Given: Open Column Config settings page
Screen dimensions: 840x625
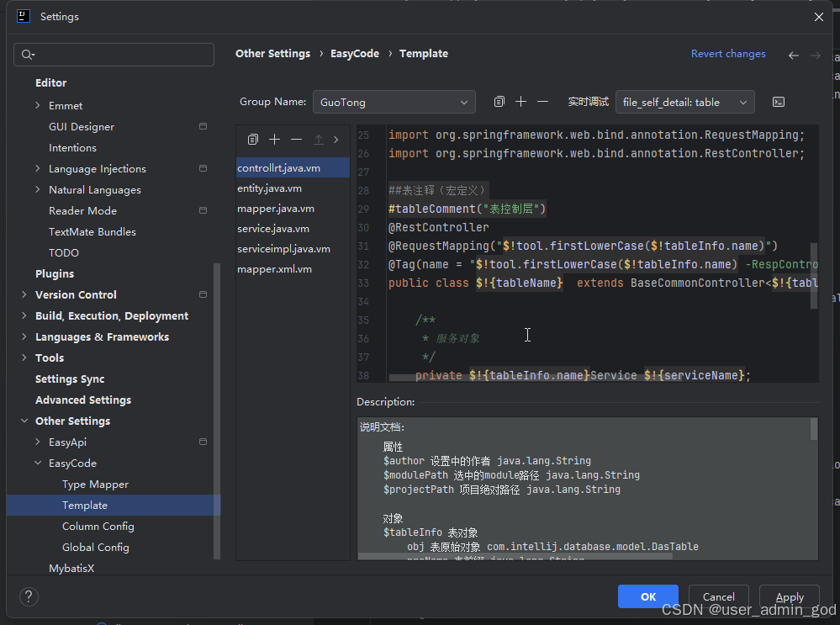Looking at the screenshot, I should (98, 527).
